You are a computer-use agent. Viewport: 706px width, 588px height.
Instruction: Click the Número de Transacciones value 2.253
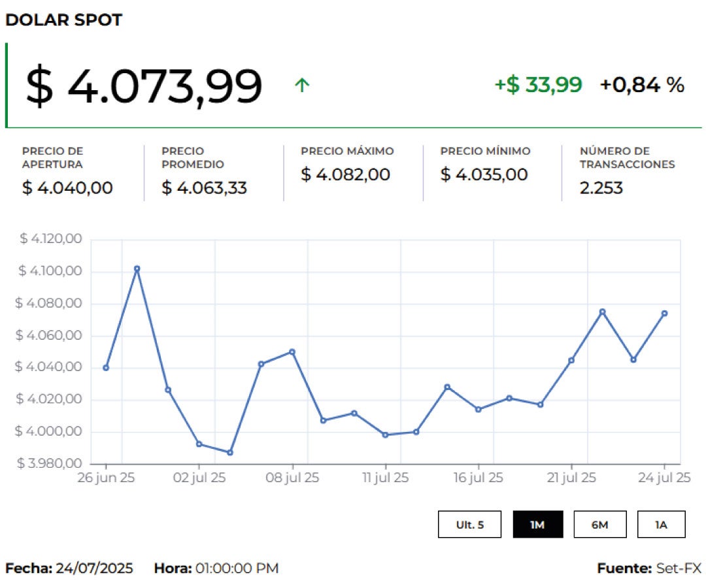click(601, 188)
